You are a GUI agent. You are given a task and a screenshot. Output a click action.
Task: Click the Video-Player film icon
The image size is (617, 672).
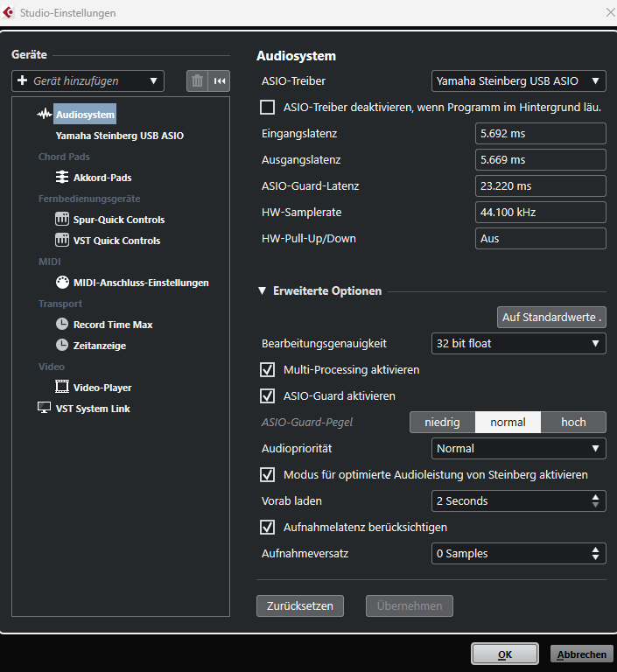click(x=62, y=388)
